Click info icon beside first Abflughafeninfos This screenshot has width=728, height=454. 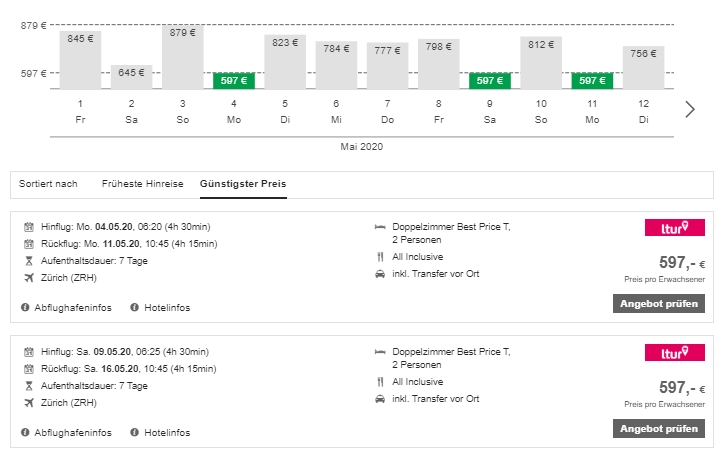25,307
